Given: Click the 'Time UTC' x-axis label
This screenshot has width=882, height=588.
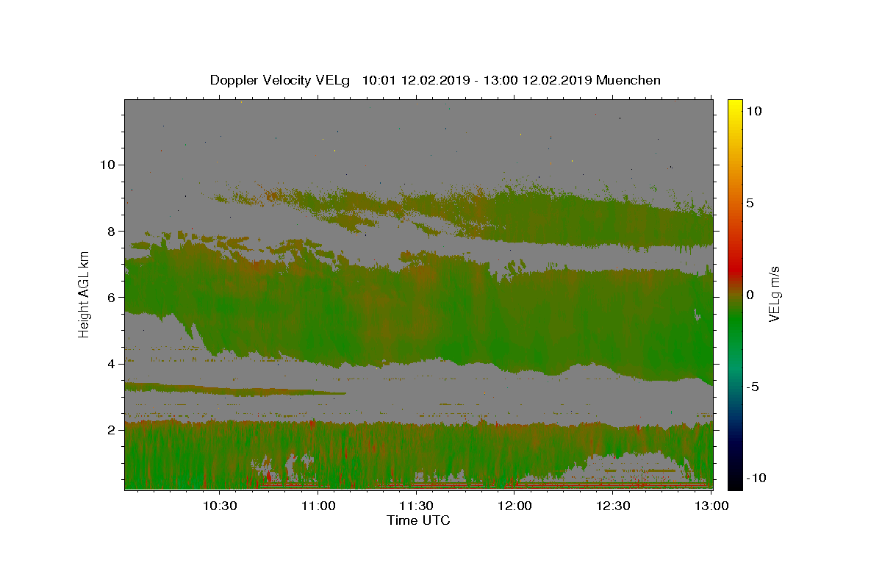Looking at the screenshot, I should pos(418,520).
